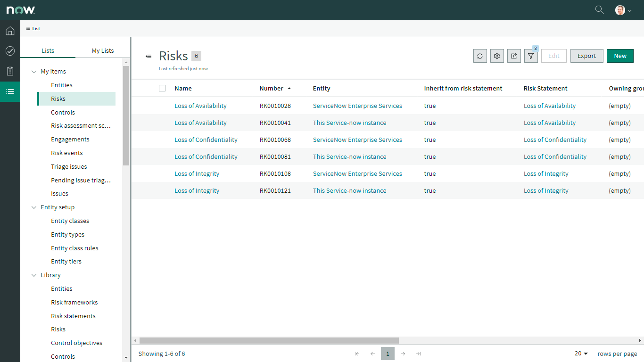Open the user avatar menu
Screen dimensions: 644x362
pyautogui.click(x=621, y=9)
